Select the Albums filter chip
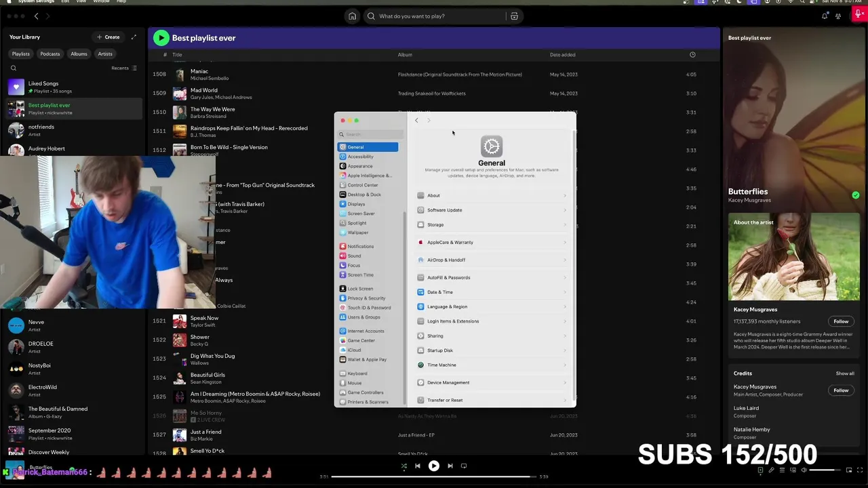This screenshot has width=868, height=488. (79, 54)
